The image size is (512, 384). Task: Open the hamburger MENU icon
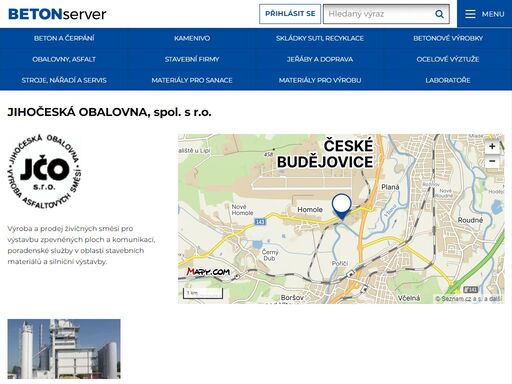pyautogui.click(x=470, y=14)
